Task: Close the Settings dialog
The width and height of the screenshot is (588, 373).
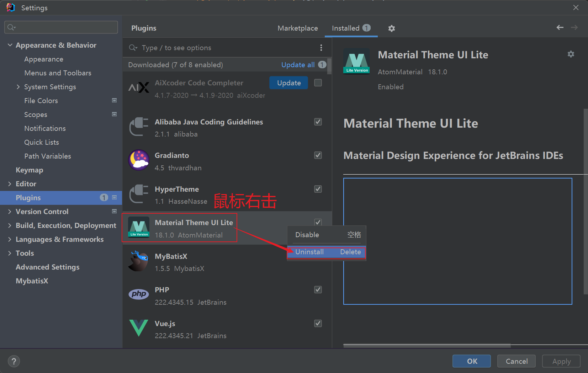Action: point(576,7)
